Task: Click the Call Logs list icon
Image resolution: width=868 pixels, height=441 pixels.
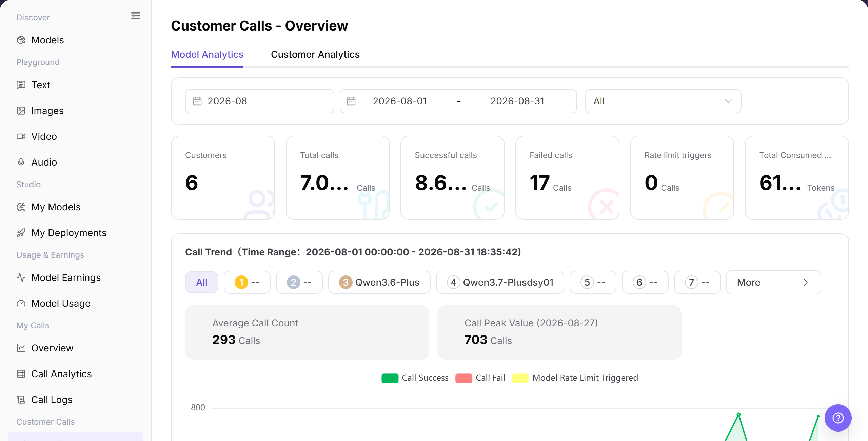Action: coord(21,400)
